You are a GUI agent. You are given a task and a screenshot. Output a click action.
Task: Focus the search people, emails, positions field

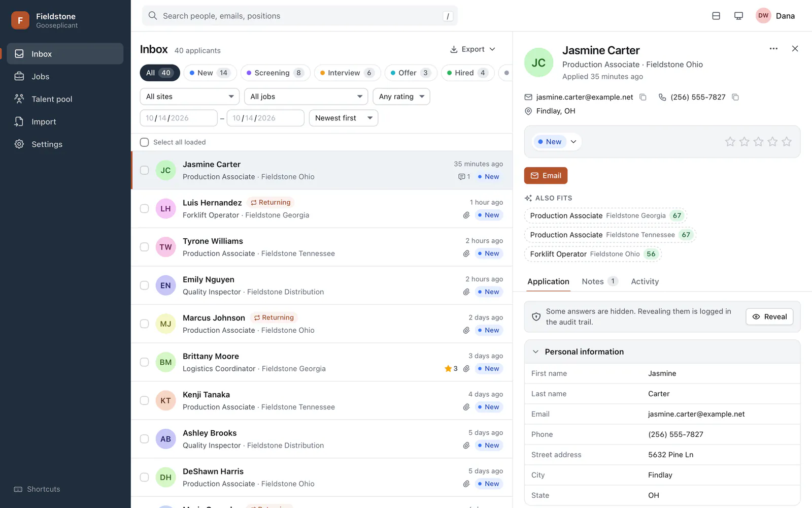[x=300, y=16]
